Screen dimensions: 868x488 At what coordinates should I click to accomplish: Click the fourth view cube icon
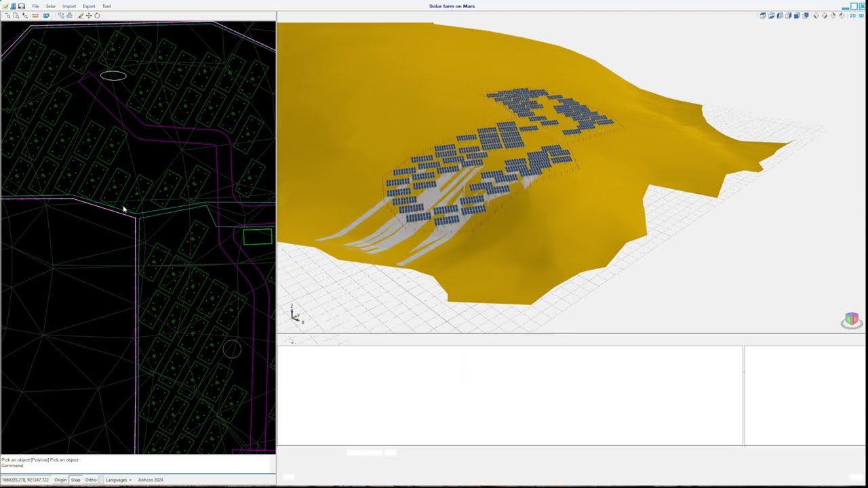(788, 16)
